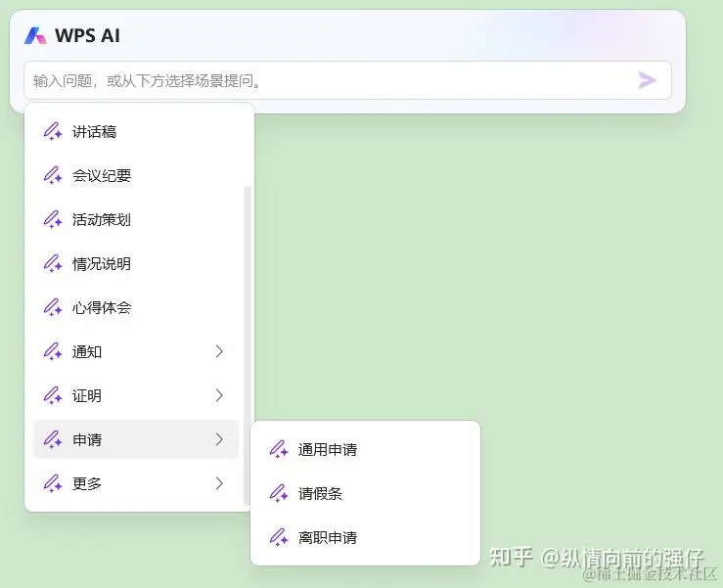Click the 申请 label text
This screenshot has width=723, height=588.
[x=87, y=439]
